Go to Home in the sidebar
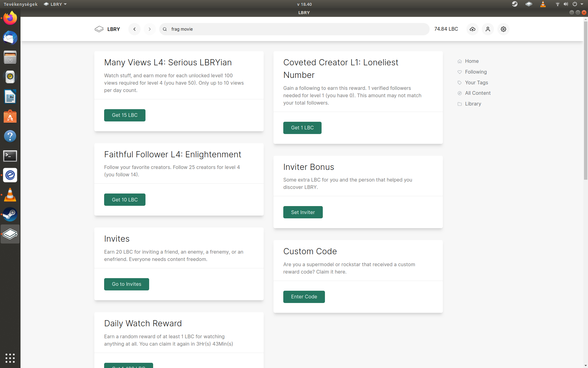Screen dimensions: 588x368 pos(472,61)
